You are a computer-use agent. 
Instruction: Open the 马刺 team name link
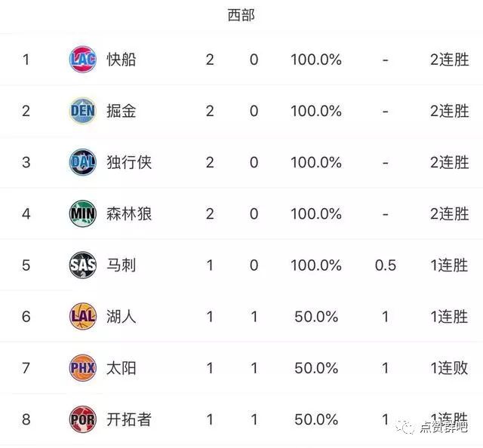pos(122,265)
